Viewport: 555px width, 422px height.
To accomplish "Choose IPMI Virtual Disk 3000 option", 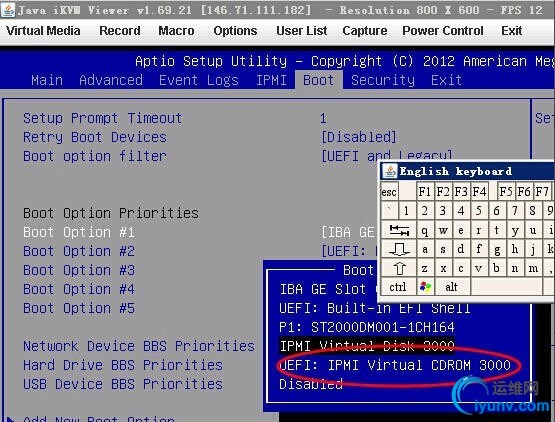I will [x=367, y=346].
